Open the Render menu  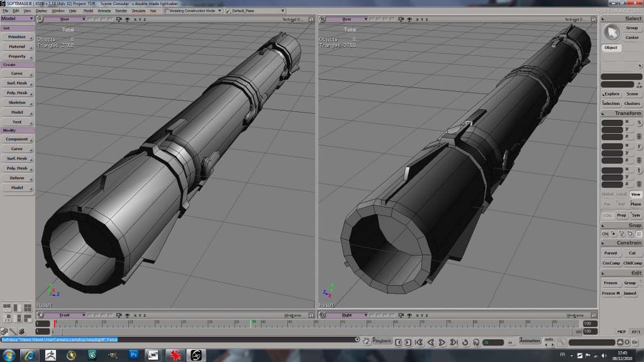121,11
